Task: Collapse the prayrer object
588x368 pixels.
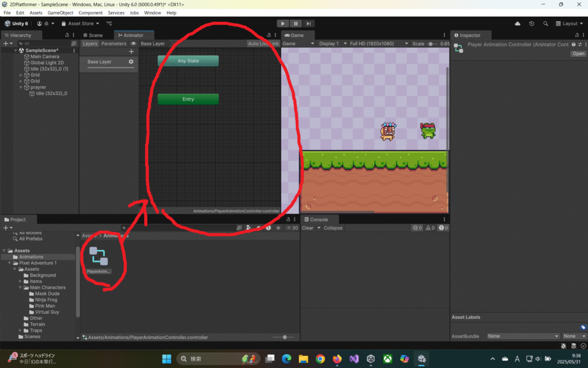Action: point(21,87)
